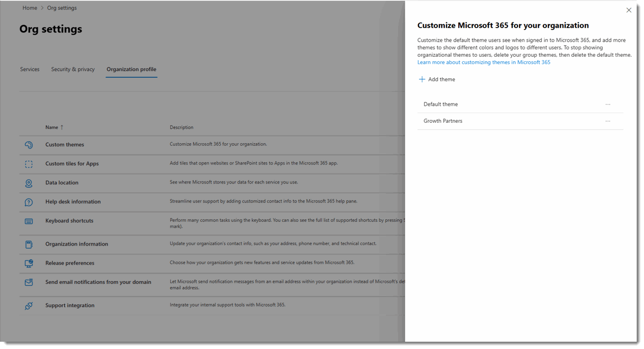Image resolution: width=644 pixels, height=349 pixels.
Task: Go to Home in breadcrumb
Action: [x=30, y=8]
